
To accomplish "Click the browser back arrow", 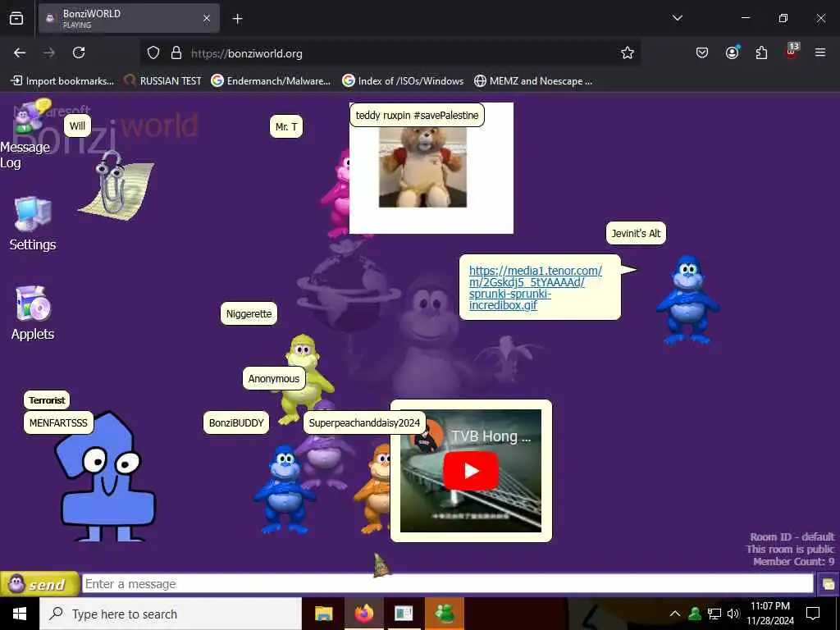I will coord(20,52).
